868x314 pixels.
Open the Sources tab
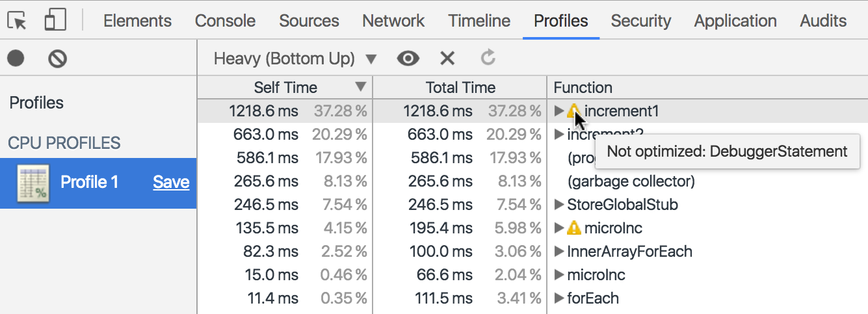[x=309, y=21]
